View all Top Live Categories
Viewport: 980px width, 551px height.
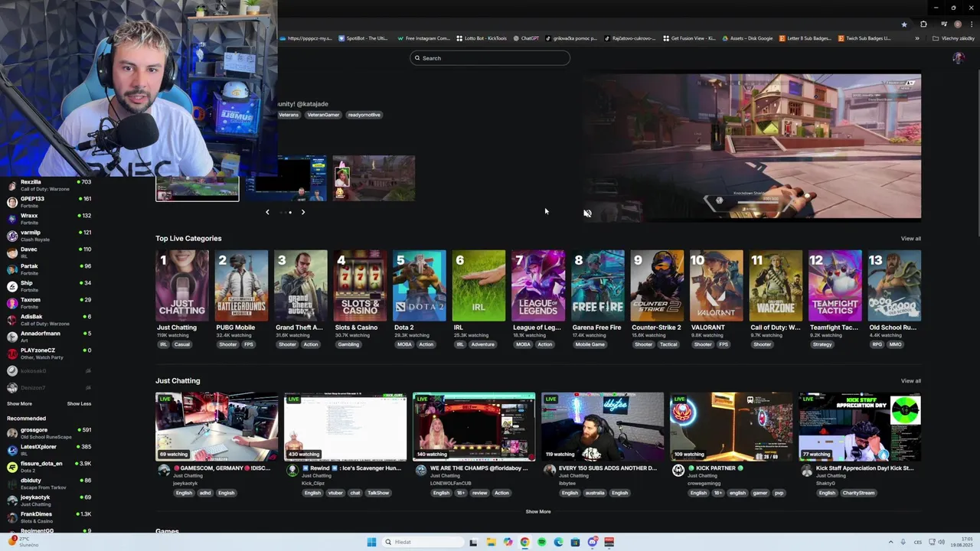(x=910, y=239)
